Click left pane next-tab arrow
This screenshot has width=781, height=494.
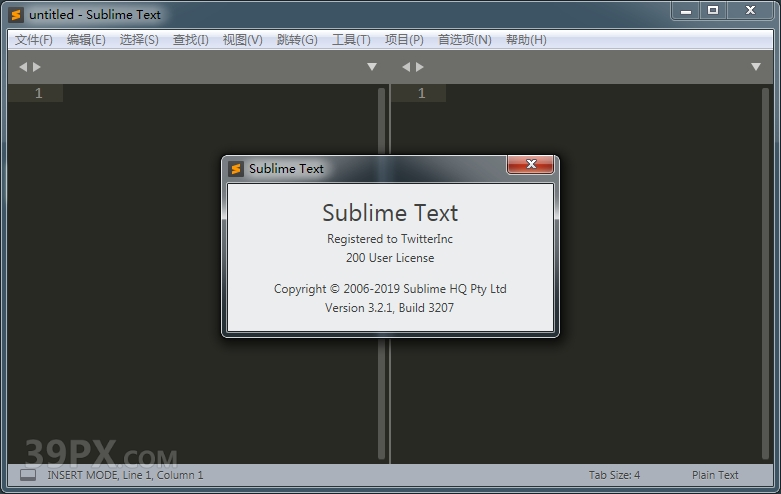point(37,67)
